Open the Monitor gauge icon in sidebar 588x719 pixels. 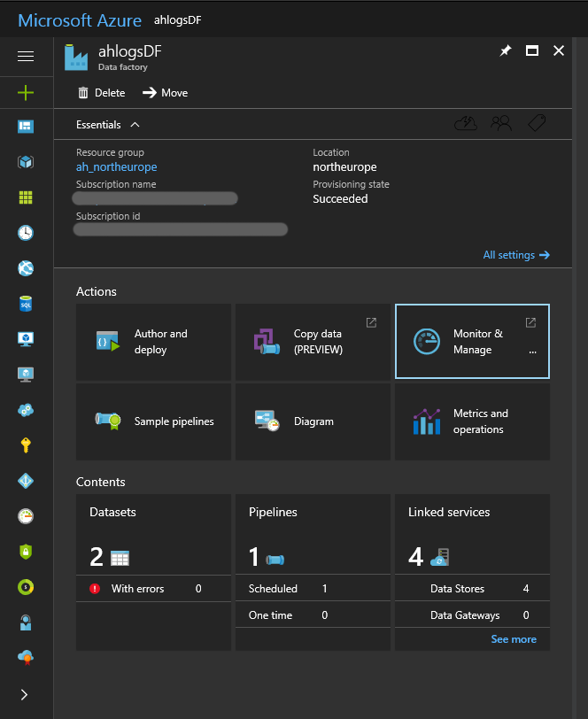click(x=26, y=516)
